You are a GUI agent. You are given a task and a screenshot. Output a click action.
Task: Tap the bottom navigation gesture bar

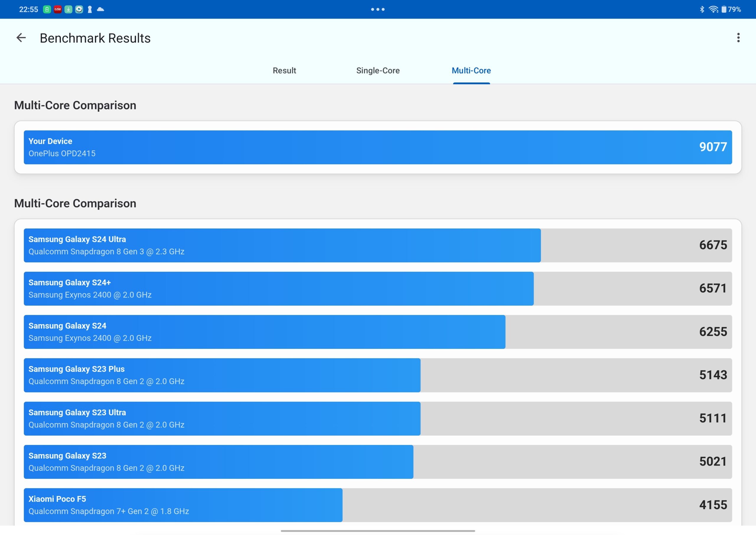pos(378,531)
